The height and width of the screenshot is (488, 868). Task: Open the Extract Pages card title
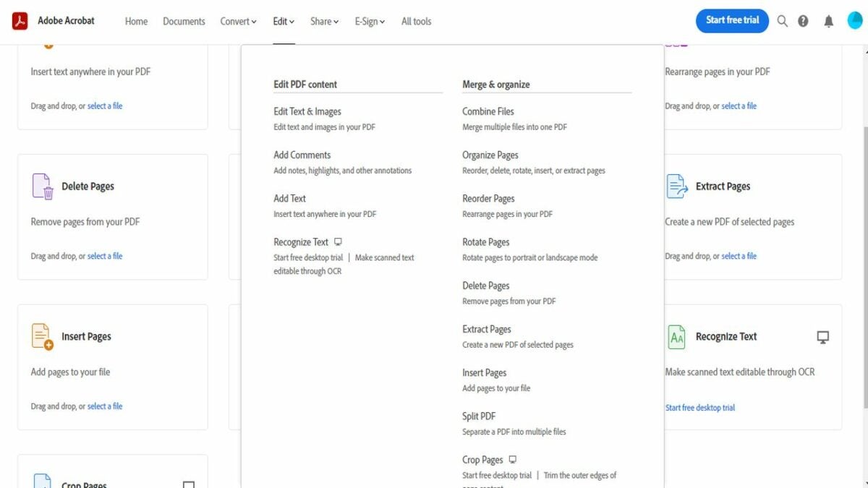point(723,186)
